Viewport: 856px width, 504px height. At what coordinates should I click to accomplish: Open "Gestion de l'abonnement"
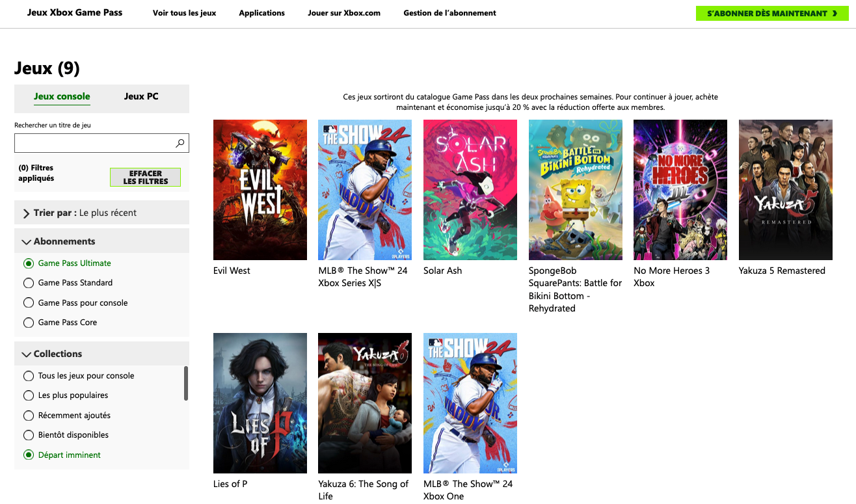(449, 12)
